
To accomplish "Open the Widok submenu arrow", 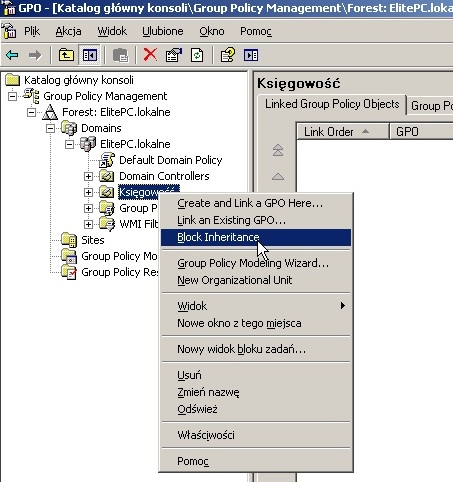I will 342,306.
